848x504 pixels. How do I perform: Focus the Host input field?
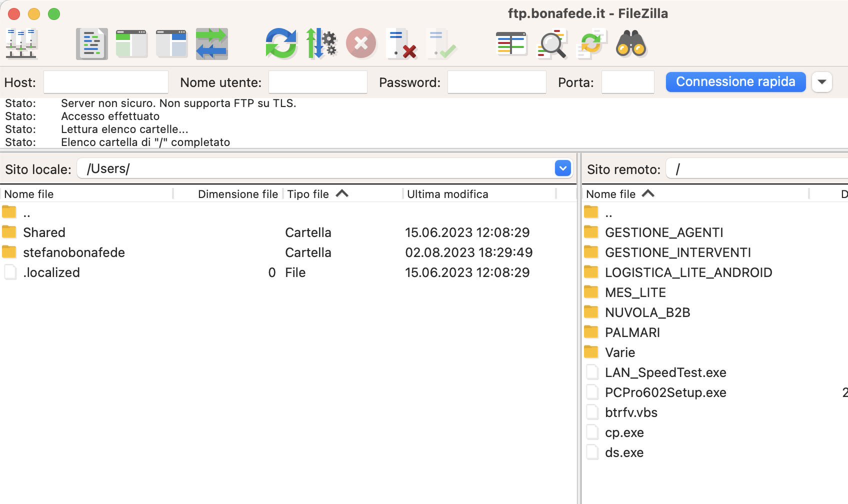[106, 82]
